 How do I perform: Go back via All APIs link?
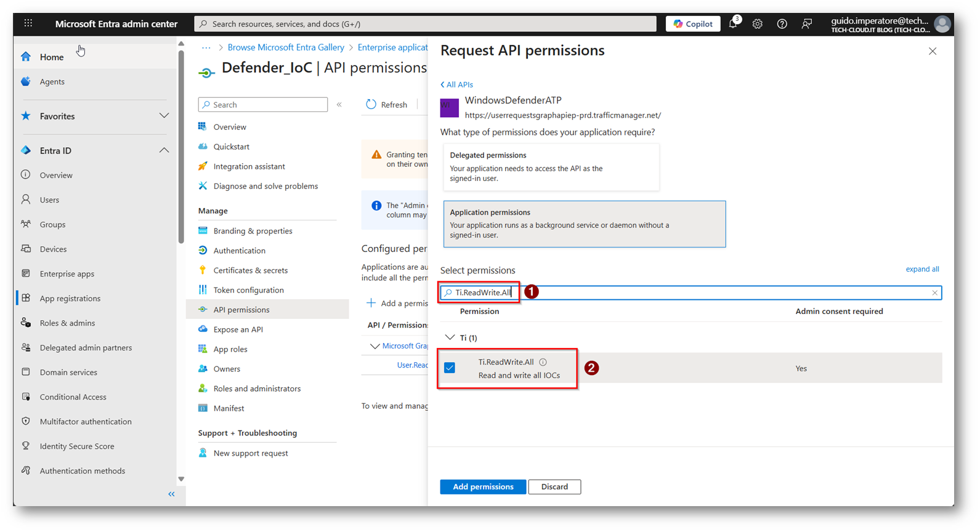pos(457,84)
